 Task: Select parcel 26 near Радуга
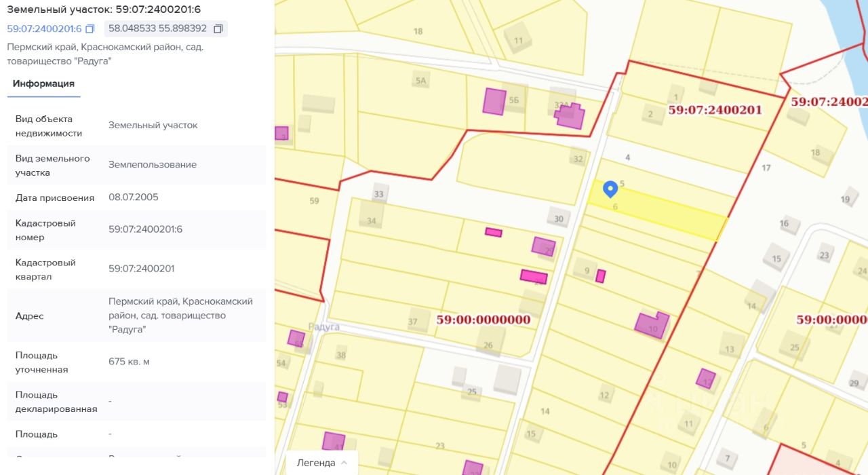[x=488, y=345]
